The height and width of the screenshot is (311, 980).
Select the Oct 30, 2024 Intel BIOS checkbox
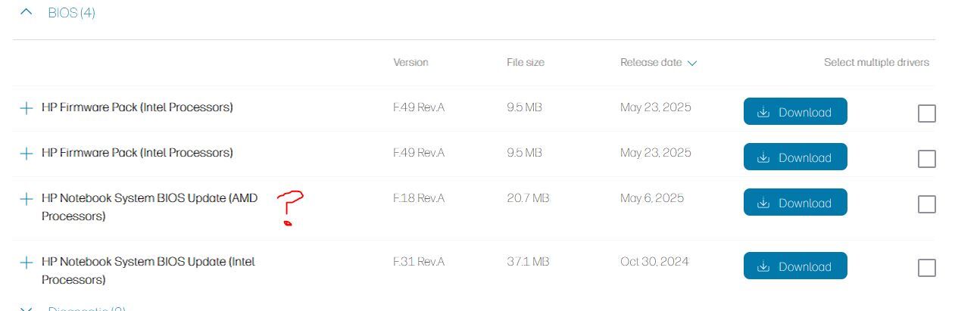926,268
